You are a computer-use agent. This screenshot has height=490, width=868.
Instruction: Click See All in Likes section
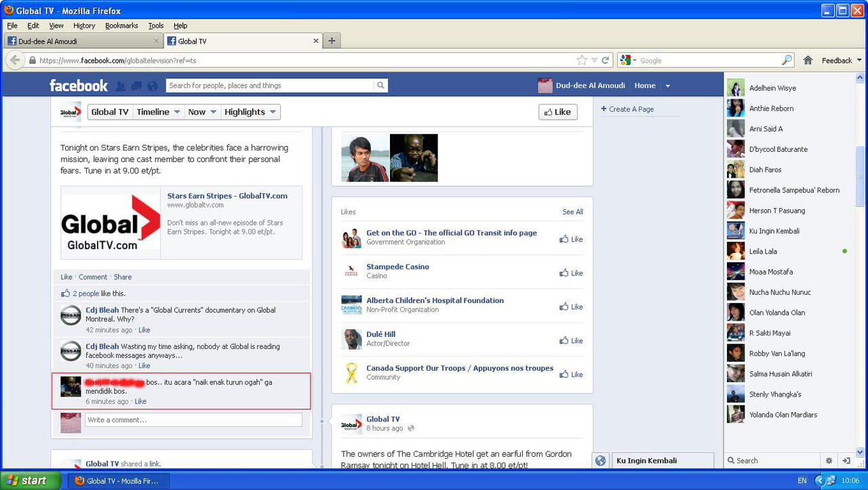572,212
